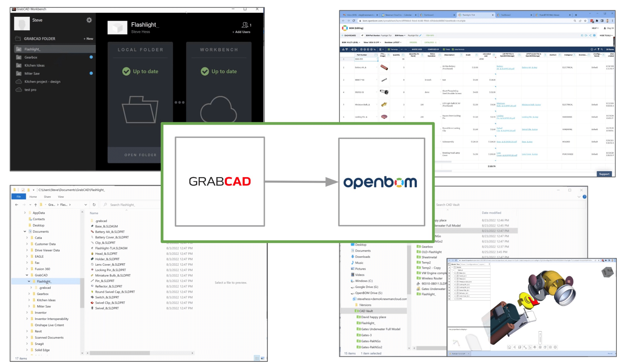Open the File tab in File Explorer
Screen dimensions: 624x364
[19, 197]
